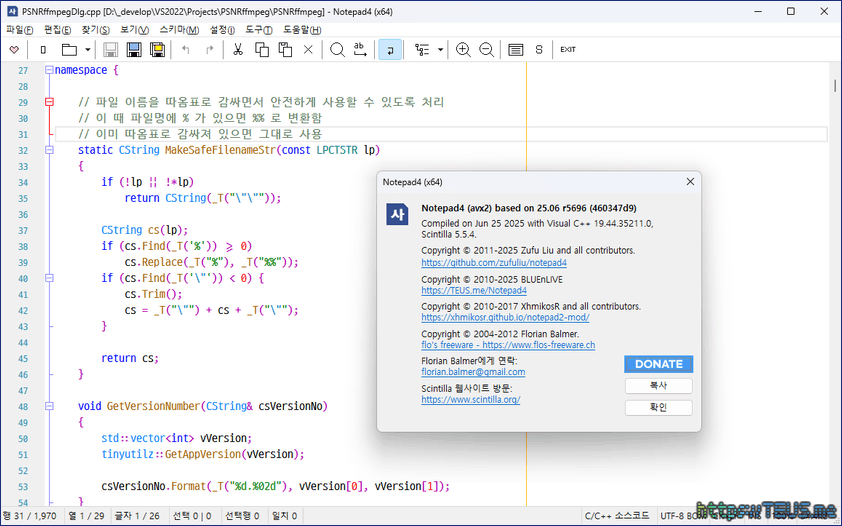Click the 복사 button to copy version info

click(658, 386)
